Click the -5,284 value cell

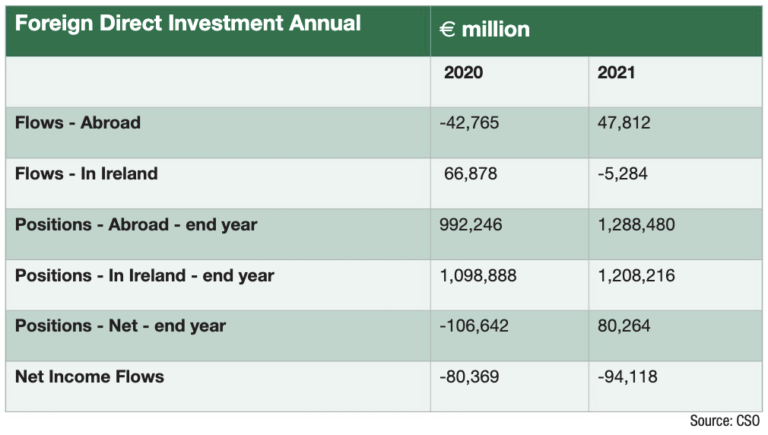[x=623, y=174]
